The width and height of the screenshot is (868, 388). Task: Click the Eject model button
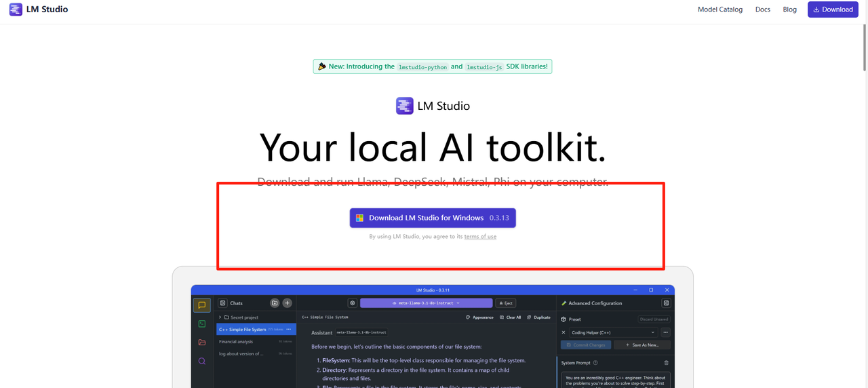click(505, 303)
